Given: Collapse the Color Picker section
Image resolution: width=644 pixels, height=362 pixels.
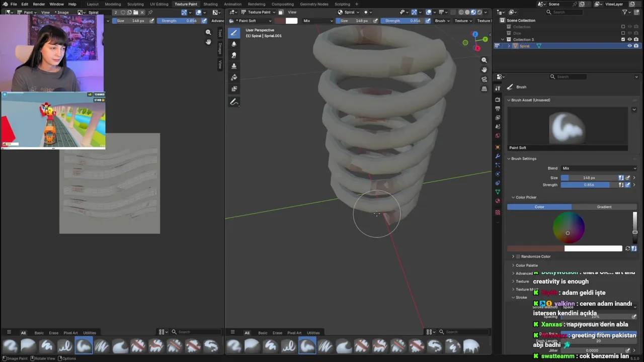Looking at the screenshot, I should click(513, 197).
